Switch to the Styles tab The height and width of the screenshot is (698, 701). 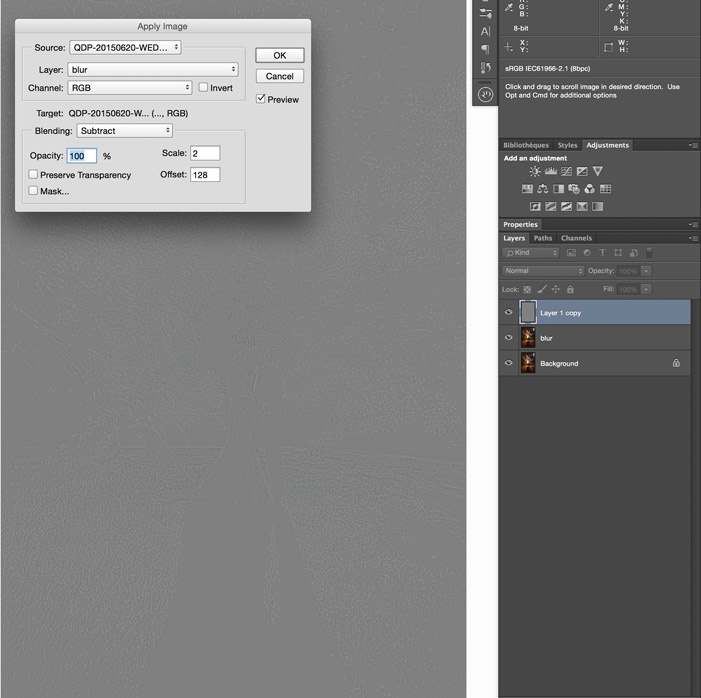567,145
